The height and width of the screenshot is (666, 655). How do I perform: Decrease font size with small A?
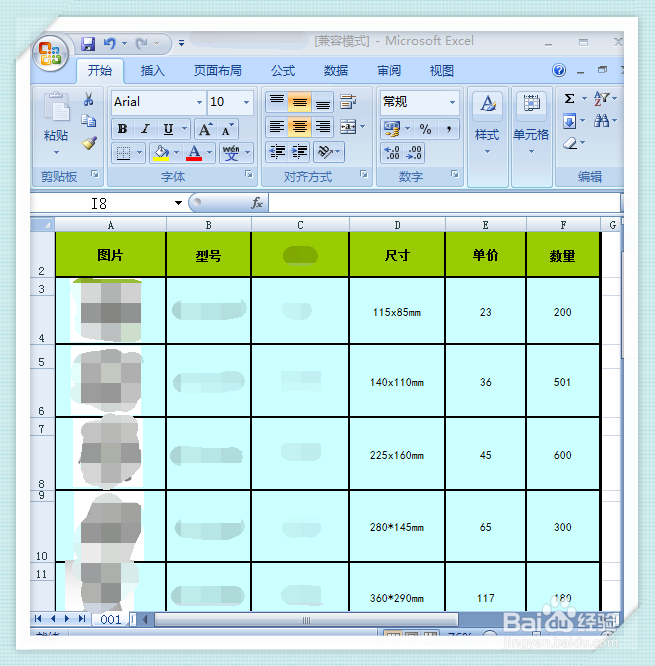click(x=227, y=129)
